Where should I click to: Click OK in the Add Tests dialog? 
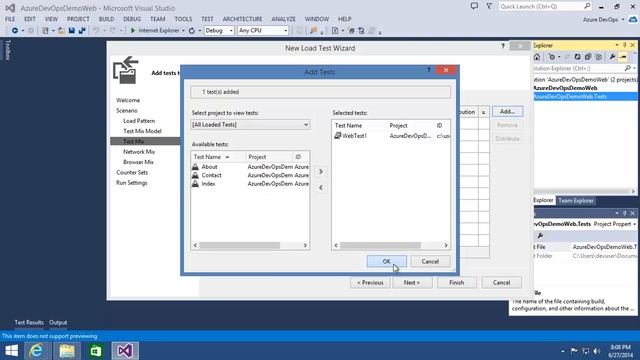tap(387, 261)
